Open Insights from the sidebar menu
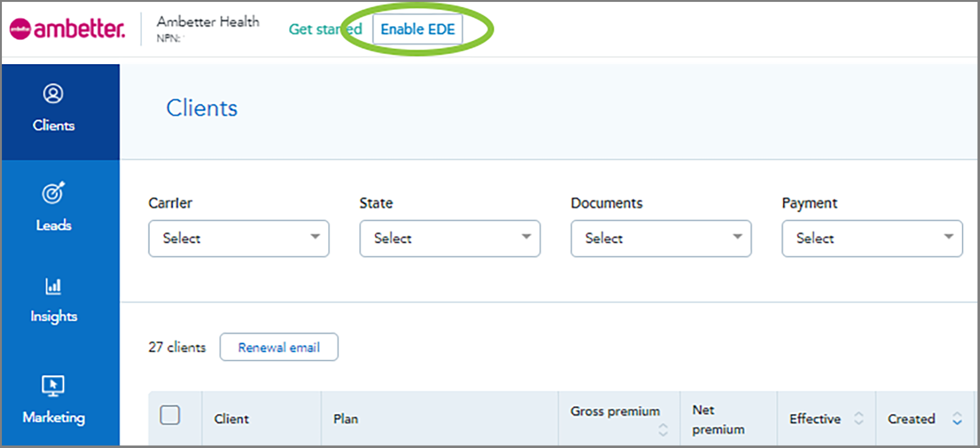 [x=53, y=316]
